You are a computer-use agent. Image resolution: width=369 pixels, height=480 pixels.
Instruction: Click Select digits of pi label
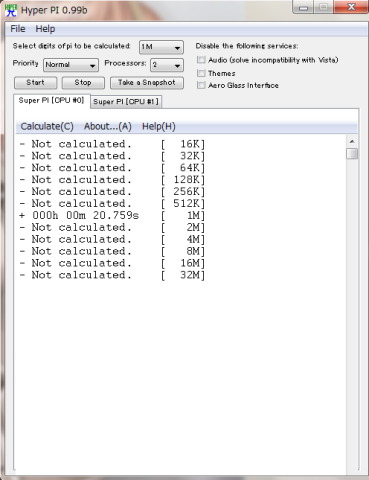click(71, 46)
